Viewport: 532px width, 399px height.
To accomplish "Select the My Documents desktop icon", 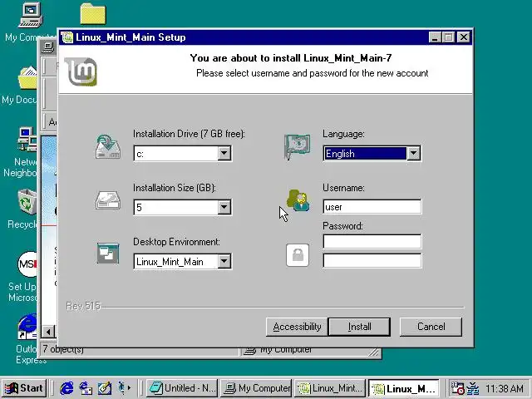I will (27, 78).
